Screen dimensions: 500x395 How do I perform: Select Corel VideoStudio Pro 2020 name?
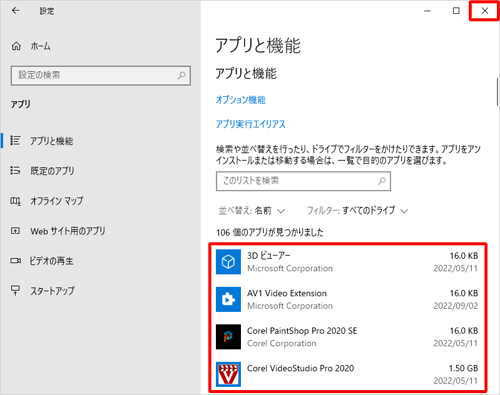[x=301, y=368]
